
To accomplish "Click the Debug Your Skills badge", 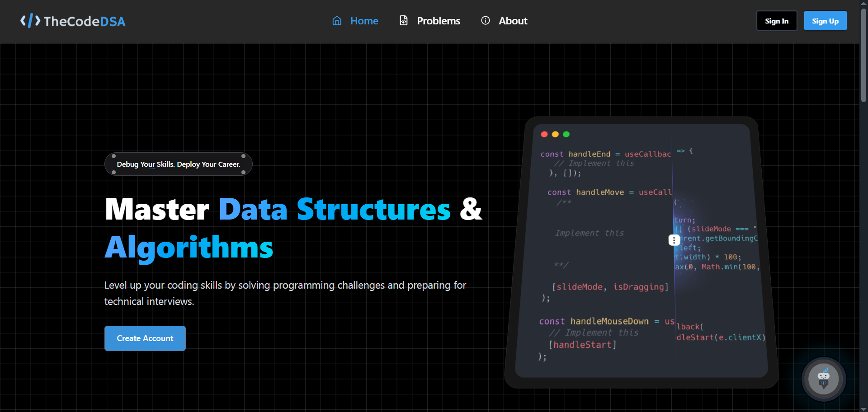I will click(x=178, y=164).
